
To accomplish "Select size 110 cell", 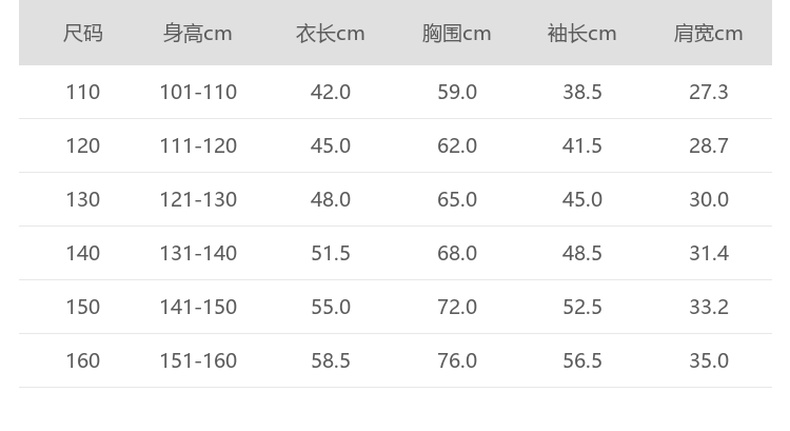I will pyautogui.click(x=83, y=92).
